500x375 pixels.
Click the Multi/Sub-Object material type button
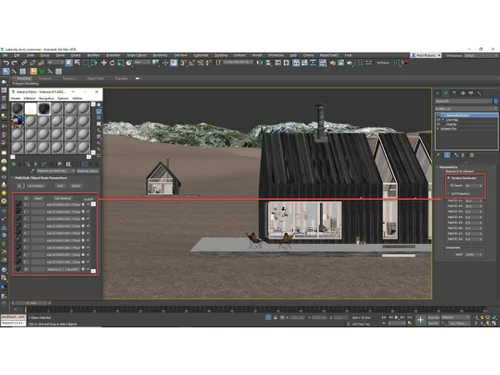tap(88, 171)
